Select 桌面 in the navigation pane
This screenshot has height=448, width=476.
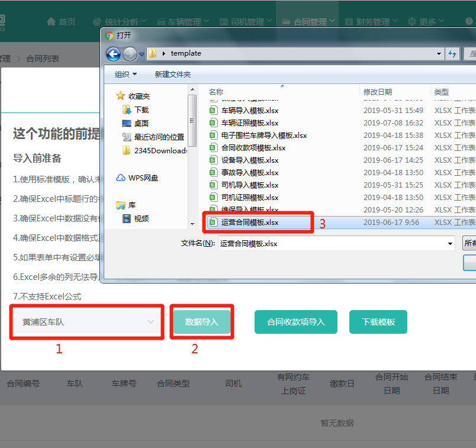[x=141, y=123]
